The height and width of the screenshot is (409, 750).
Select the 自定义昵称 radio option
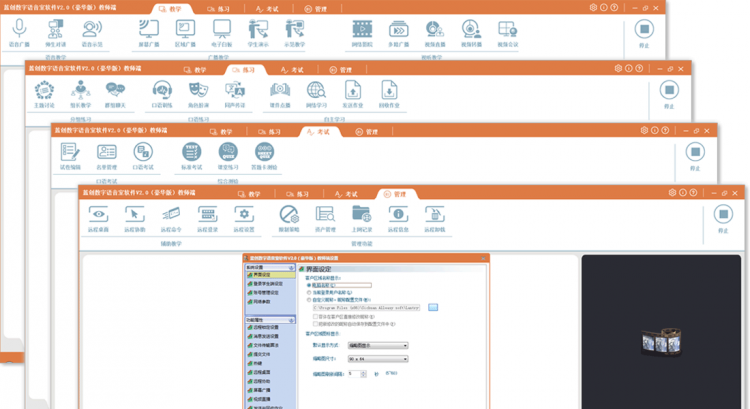click(307, 298)
